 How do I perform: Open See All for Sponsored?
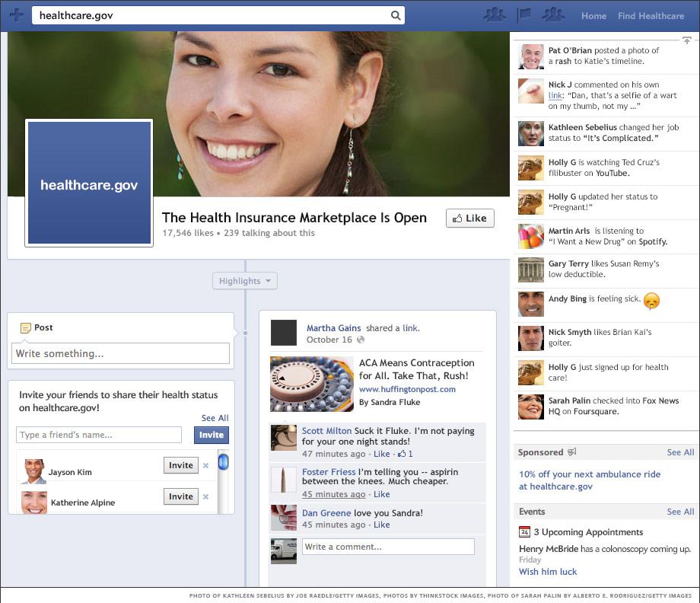pyautogui.click(x=680, y=452)
